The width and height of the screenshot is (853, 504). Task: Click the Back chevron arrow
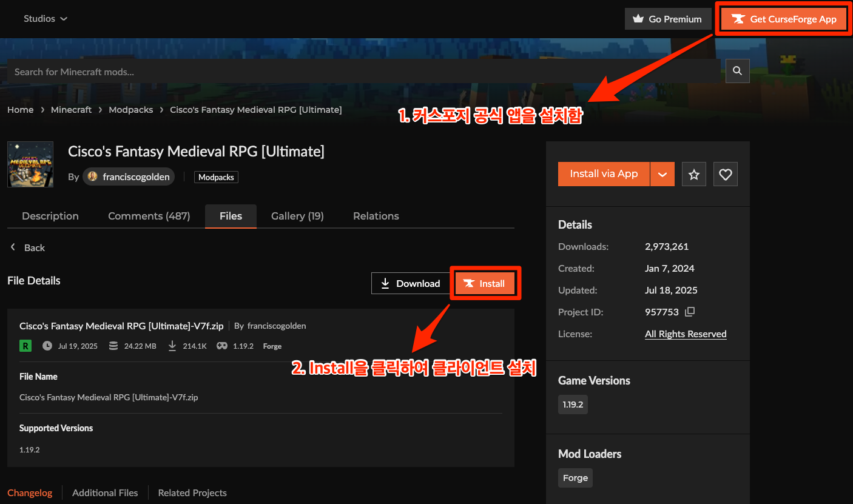13,247
